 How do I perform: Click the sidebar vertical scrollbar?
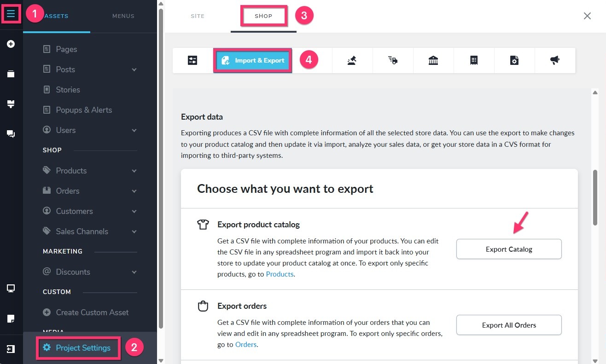tap(161, 168)
